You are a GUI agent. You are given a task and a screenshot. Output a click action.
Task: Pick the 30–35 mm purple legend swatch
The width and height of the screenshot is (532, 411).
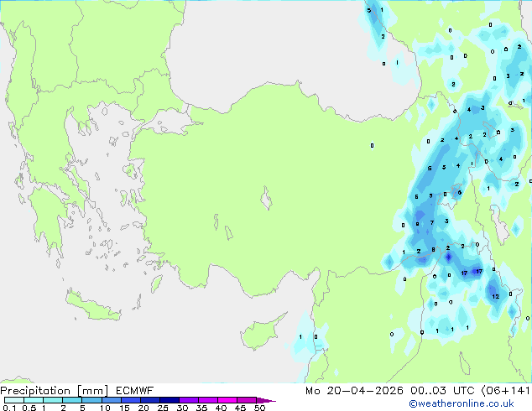pyautogui.click(x=188, y=400)
